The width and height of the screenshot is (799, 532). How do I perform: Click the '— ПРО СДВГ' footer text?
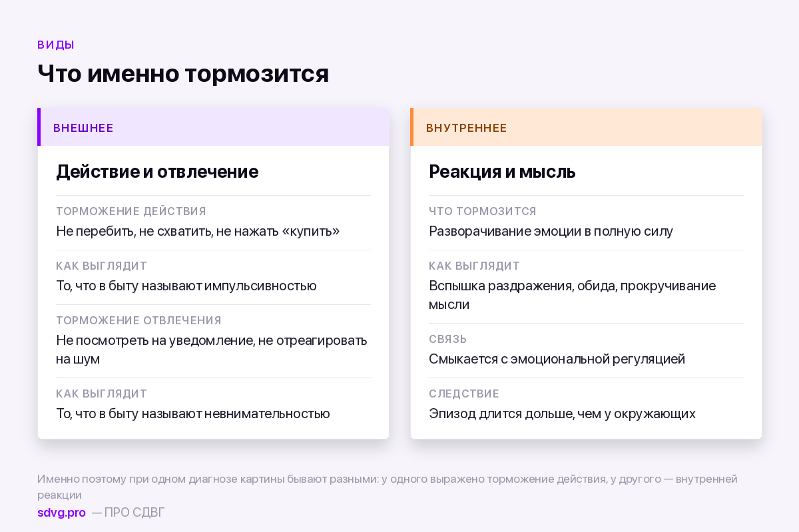pyautogui.click(x=128, y=513)
